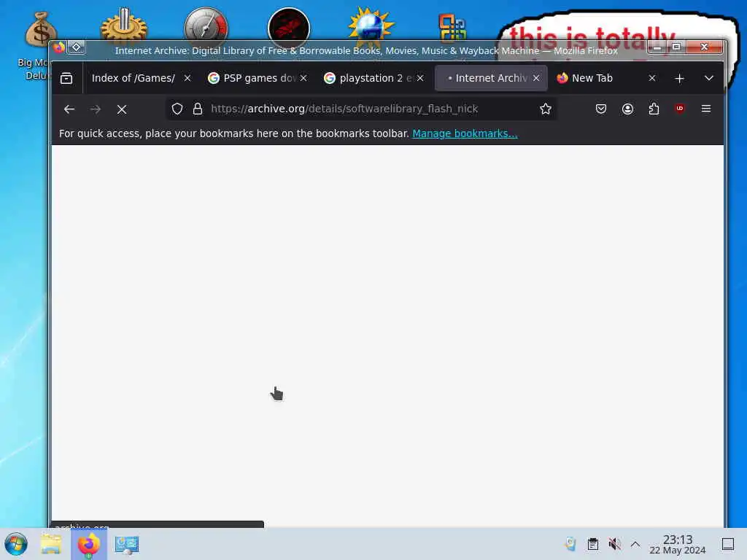This screenshot has height=560, width=747.
Task: Switch to Index of /Games/ tab
Action: [x=133, y=78]
